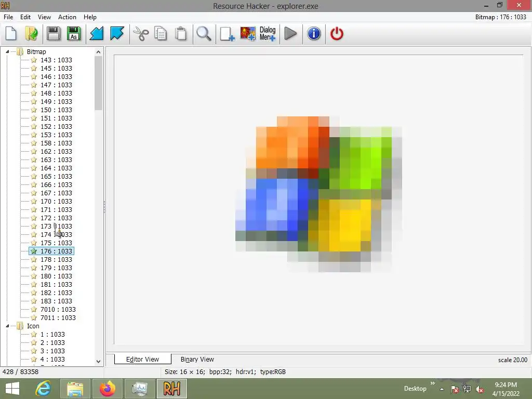Open the View menu

point(44,17)
